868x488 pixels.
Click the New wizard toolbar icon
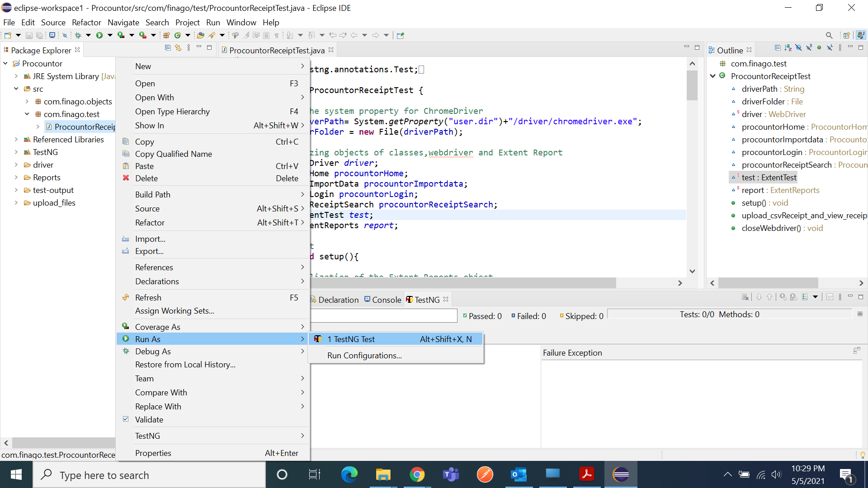8,35
